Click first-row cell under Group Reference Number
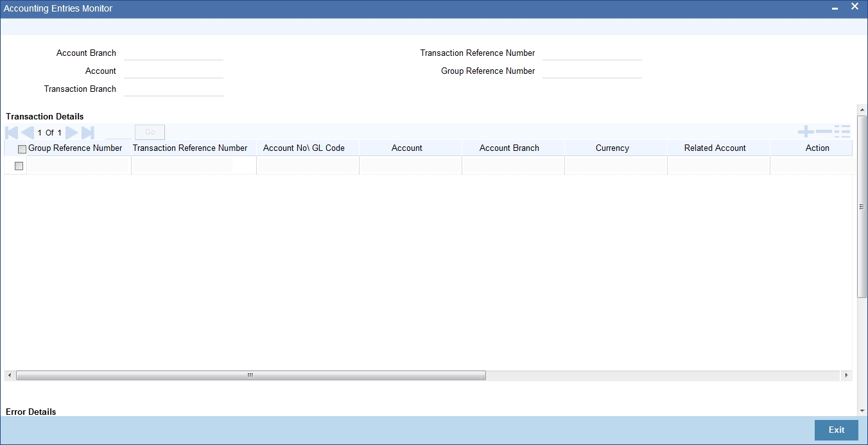 pos(79,166)
